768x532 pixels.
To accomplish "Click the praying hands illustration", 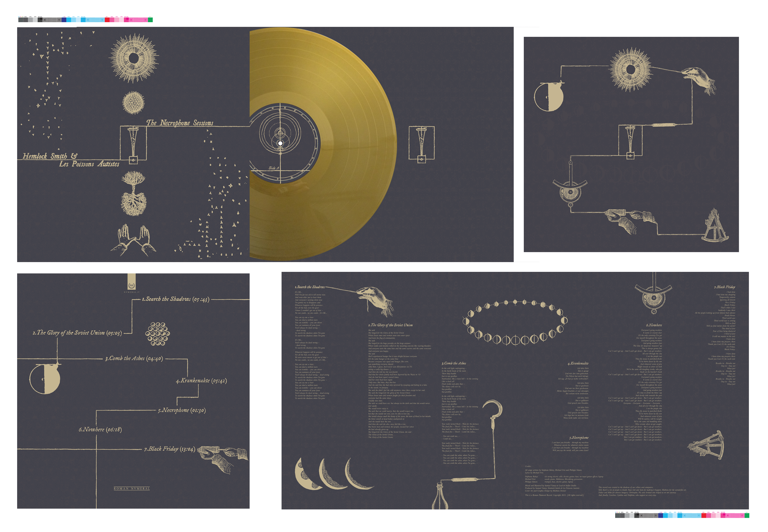I will click(133, 238).
